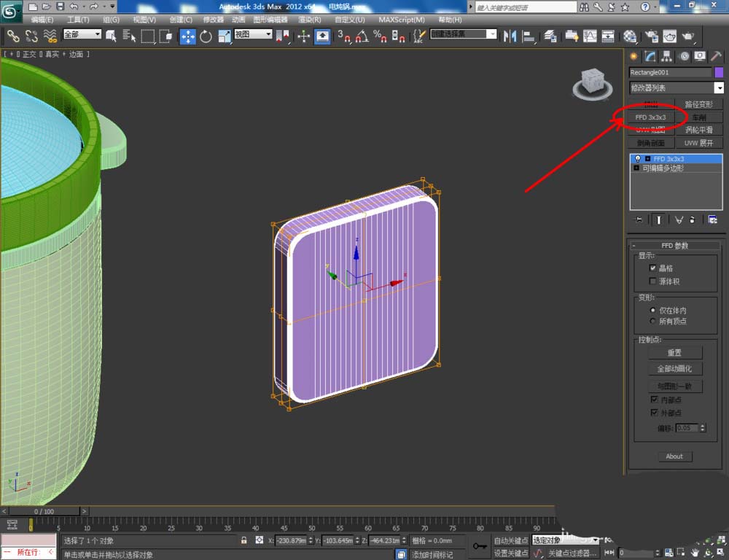This screenshot has height=560, width=729.
Task: Select the 所有顶点 radio button
Action: pyautogui.click(x=653, y=321)
